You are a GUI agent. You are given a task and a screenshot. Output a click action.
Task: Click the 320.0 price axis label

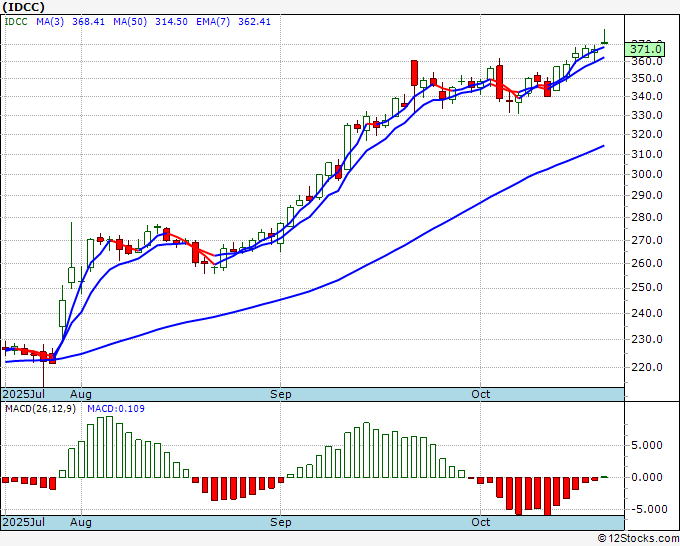coord(646,134)
